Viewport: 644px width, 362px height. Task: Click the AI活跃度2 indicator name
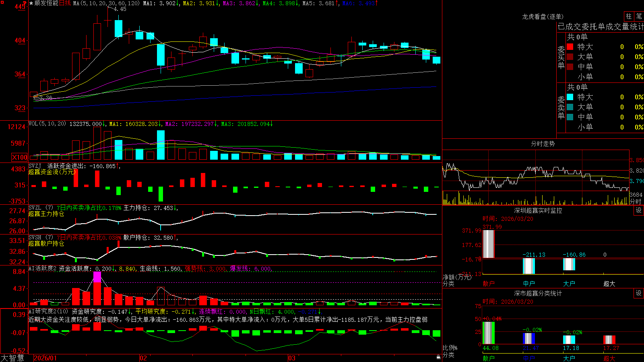(43, 268)
